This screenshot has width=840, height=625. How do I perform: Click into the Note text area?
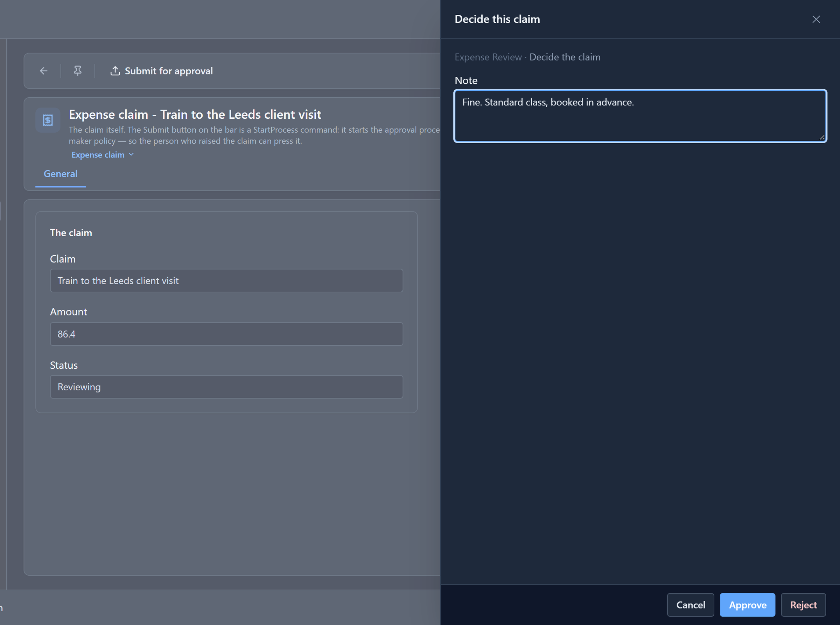[x=640, y=116]
